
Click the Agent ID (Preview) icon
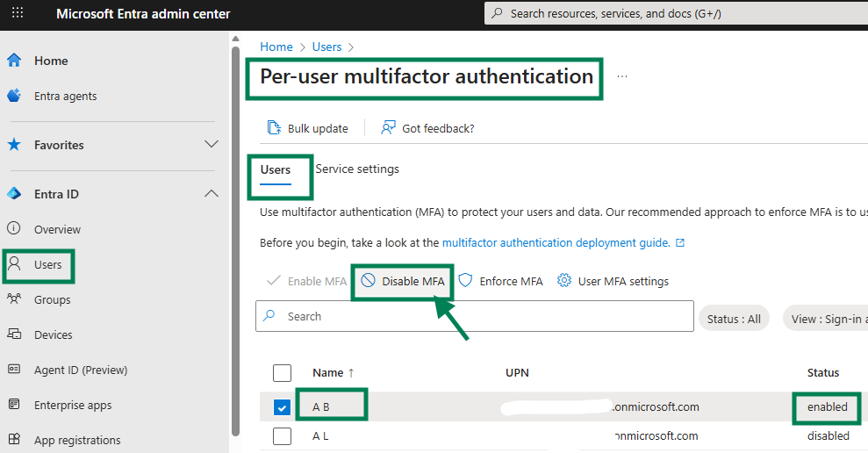(x=14, y=369)
